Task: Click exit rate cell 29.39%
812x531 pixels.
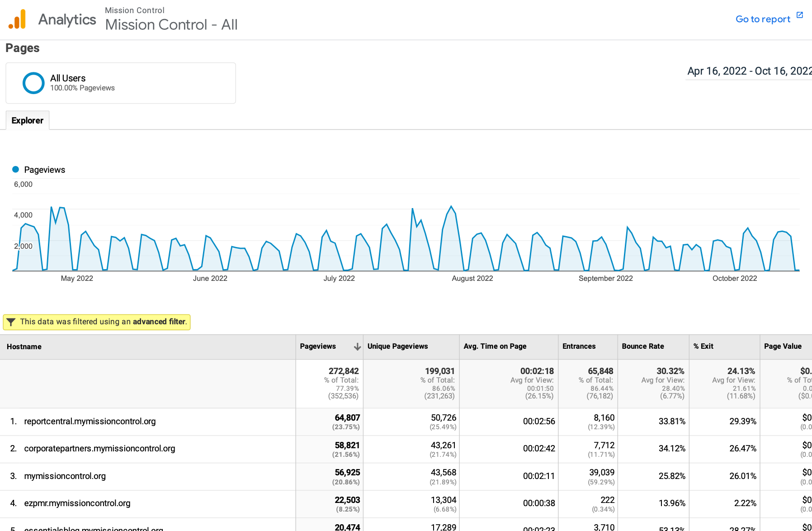Action: 743,421
